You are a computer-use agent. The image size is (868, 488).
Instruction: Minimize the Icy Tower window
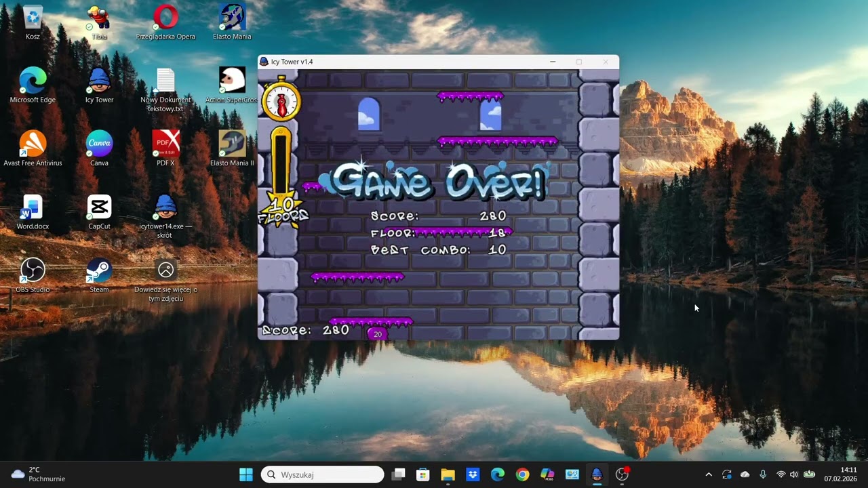click(x=553, y=62)
